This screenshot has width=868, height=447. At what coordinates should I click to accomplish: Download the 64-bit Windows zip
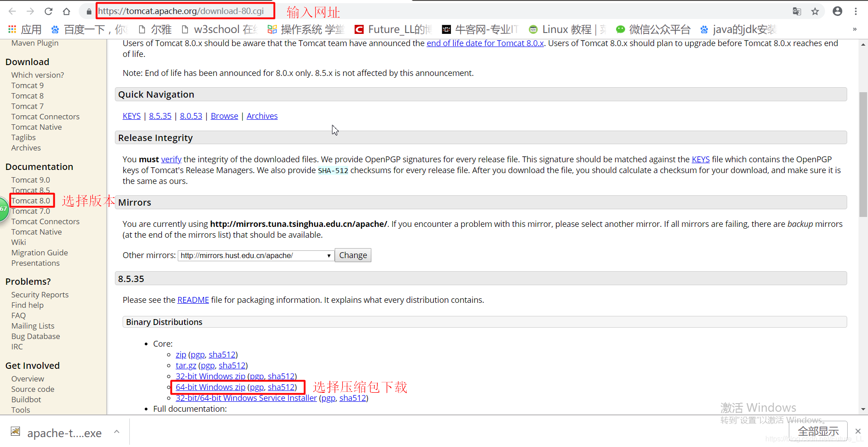pyautogui.click(x=210, y=387)
